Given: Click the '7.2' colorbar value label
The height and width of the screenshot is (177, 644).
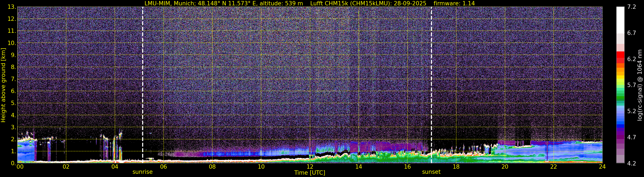Looking at the screenshot, I should pyautogui.click(x=632, y=7).
